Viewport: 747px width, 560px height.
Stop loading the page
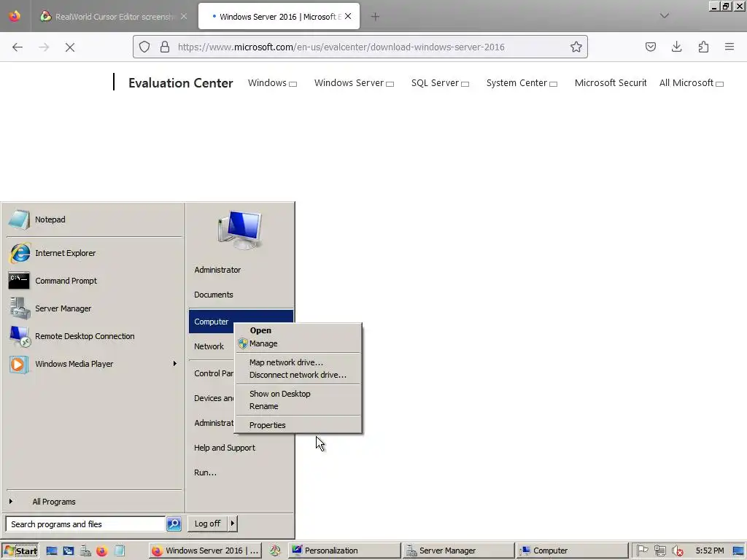click(x=70, y=47)
